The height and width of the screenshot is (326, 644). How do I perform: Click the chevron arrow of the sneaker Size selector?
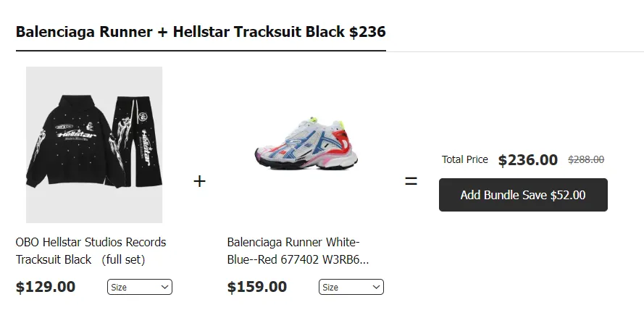pos(377,288)
